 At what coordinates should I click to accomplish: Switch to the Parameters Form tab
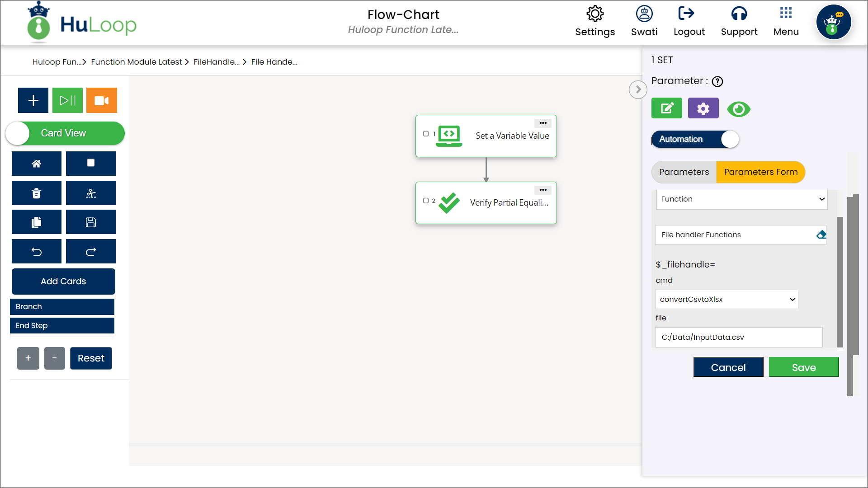click(x=761, y=172)
